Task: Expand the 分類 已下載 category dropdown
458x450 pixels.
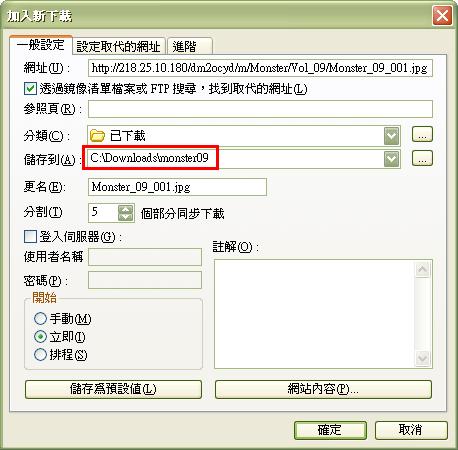Action: (391, 136)
